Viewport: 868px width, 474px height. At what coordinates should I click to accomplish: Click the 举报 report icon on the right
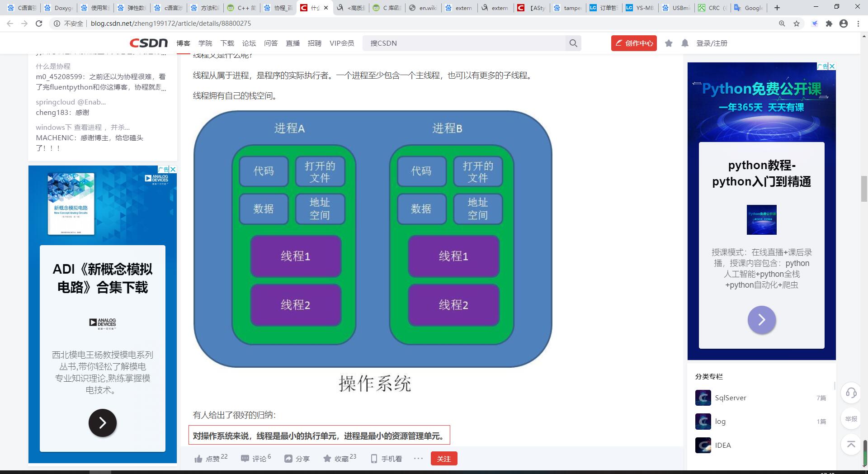[851, 419]
